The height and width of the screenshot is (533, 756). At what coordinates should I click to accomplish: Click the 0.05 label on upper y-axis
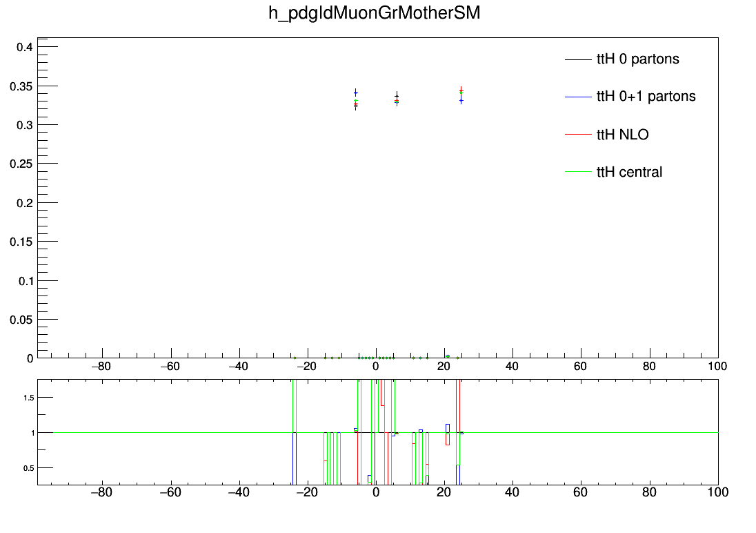[21, 320]
